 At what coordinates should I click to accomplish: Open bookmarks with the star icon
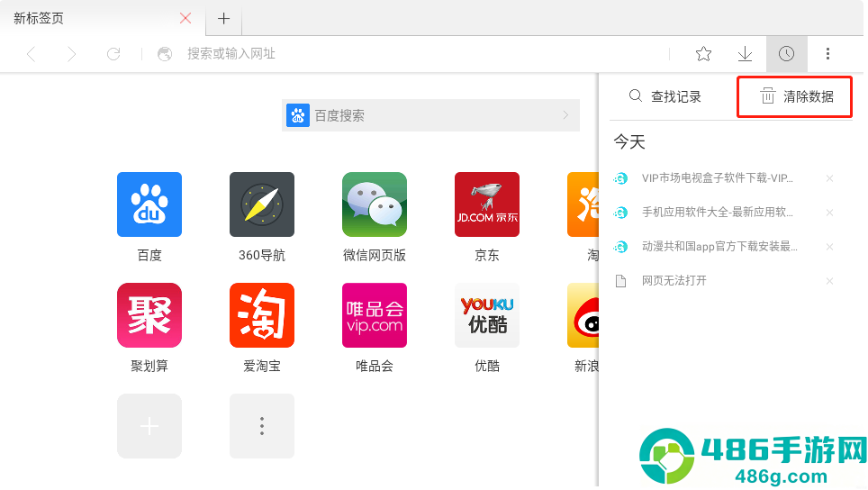pyautogui.click(x=703, y=54)
